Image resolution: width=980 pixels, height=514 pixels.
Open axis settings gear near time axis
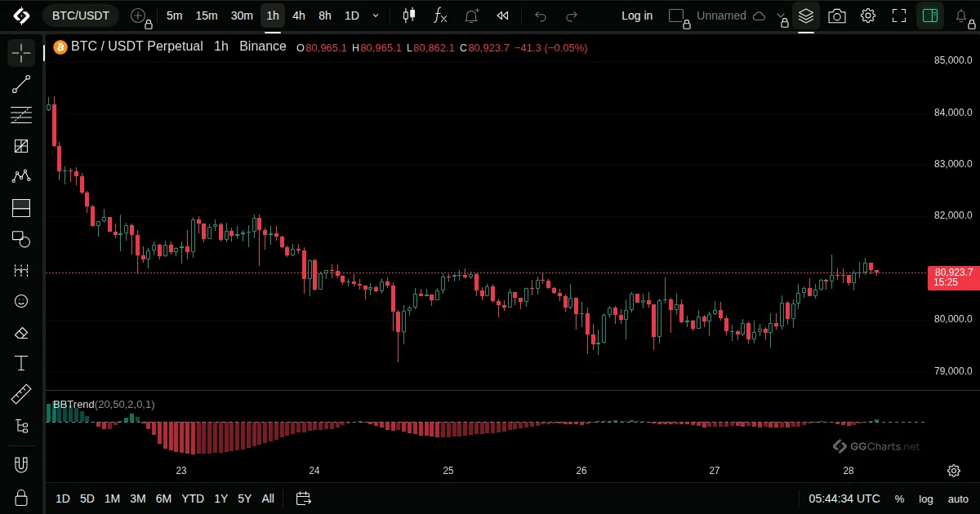click(x=954, y=471)
